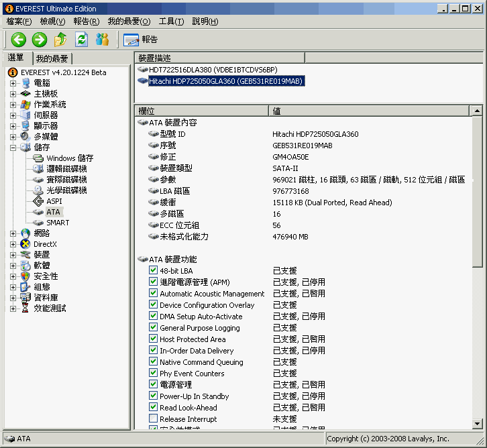Toggle the General Purpose Logging checkbox

pyautogui.click(x=153, y=327)
